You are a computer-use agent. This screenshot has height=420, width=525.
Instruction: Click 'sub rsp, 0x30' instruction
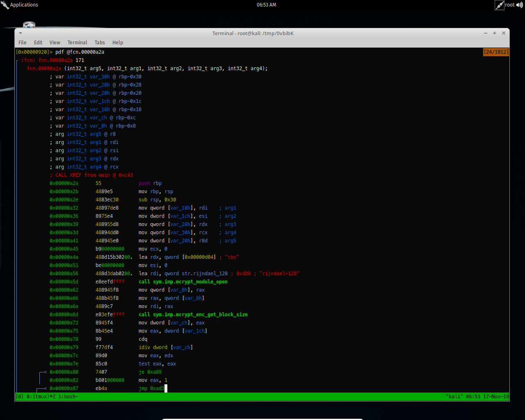[x=157, y=200]
